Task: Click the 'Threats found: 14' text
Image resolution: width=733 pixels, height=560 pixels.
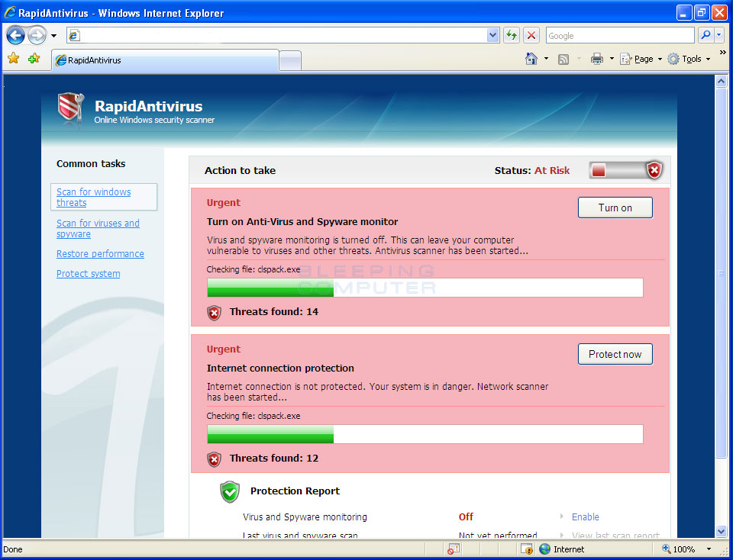Action: (274, 311)
